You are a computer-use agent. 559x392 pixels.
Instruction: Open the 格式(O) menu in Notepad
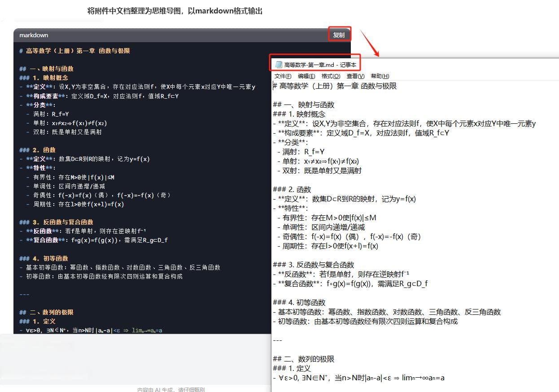(331, 76)
